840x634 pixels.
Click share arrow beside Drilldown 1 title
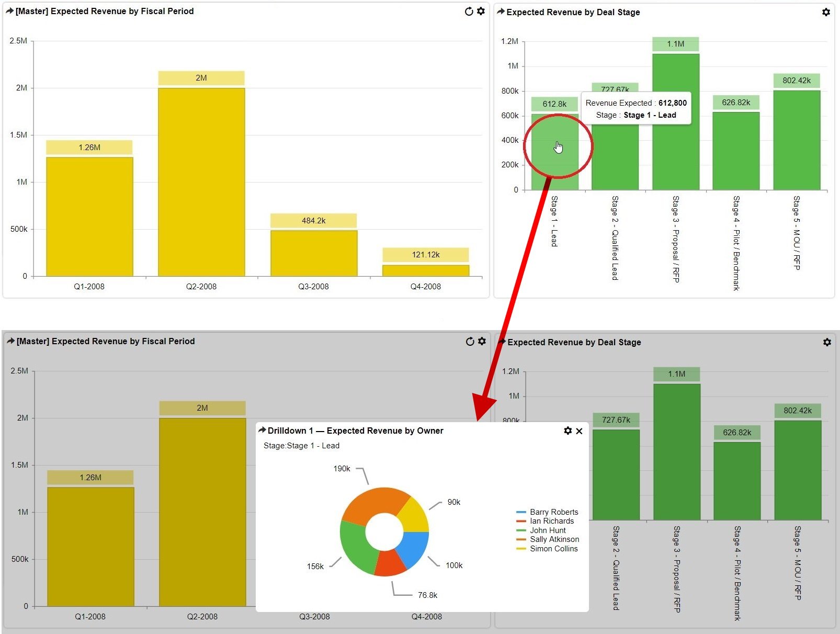point(262,430)
